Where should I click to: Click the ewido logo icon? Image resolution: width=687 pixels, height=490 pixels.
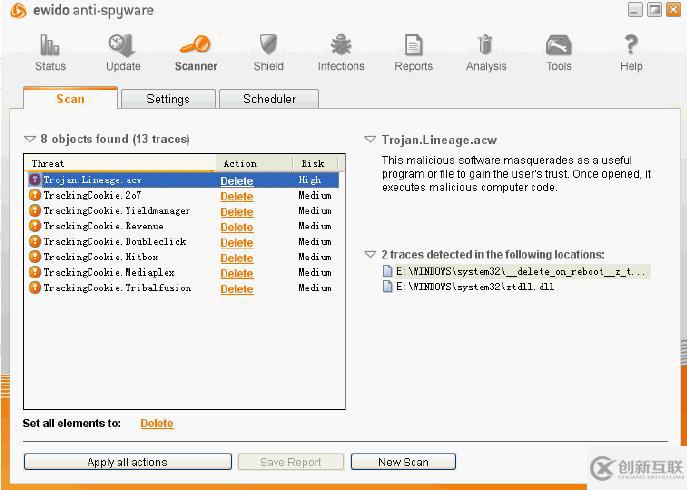point(18,11)
